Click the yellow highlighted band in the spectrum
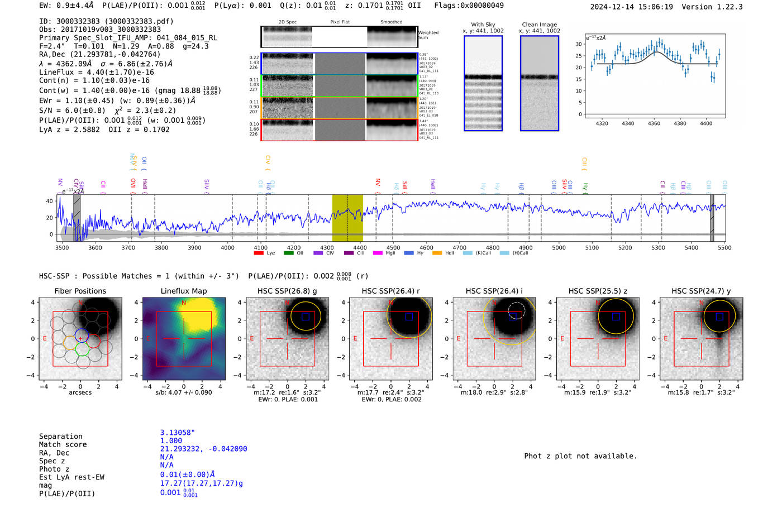 (x=347, y=218)
